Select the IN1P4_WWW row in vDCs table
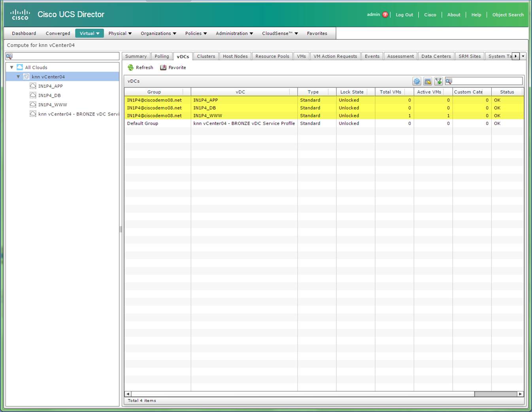Image resolution: width=532 pixels, height=412 pixels. [324, 115]
